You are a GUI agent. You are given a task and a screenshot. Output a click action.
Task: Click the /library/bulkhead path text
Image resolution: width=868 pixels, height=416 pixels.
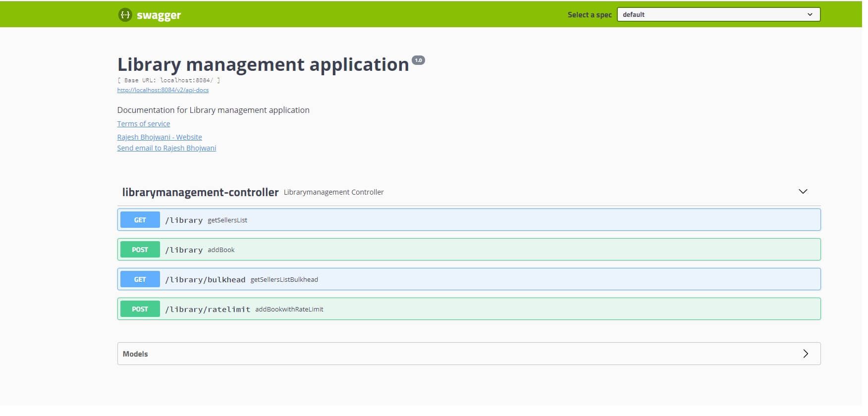click(205, 280)
